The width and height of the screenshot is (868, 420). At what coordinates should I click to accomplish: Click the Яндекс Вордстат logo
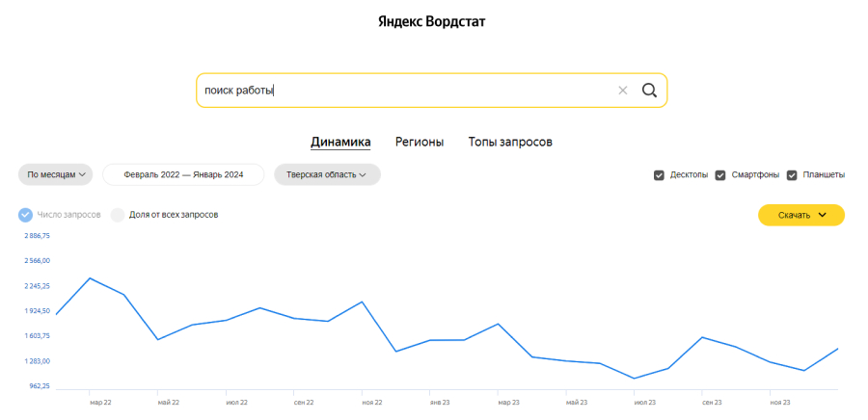tap(431, 21)
